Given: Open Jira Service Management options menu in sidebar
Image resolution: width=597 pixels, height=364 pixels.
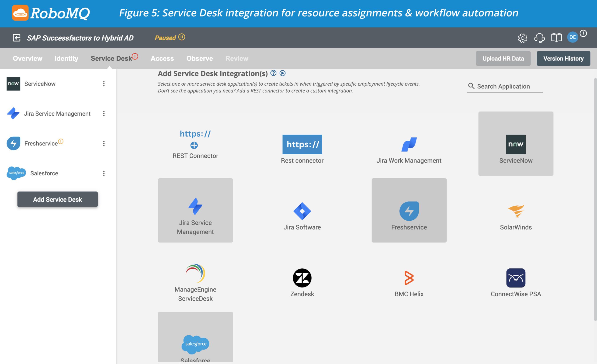Looking at the screenshot, I should tap(104, 114).
